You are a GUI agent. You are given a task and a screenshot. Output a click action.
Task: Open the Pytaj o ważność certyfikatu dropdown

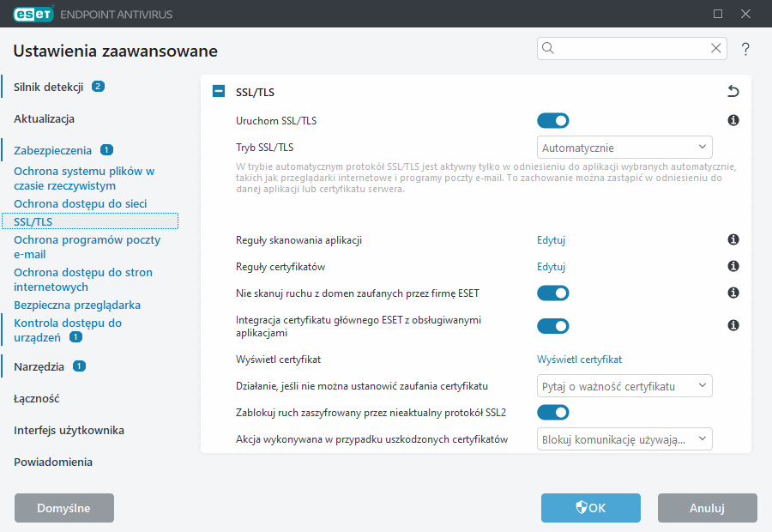click(624, 385)
